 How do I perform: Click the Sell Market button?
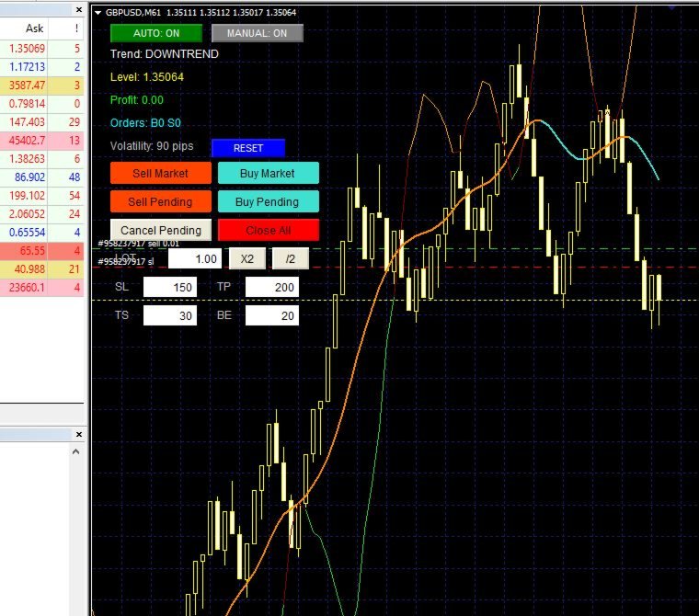click(160, 173)
